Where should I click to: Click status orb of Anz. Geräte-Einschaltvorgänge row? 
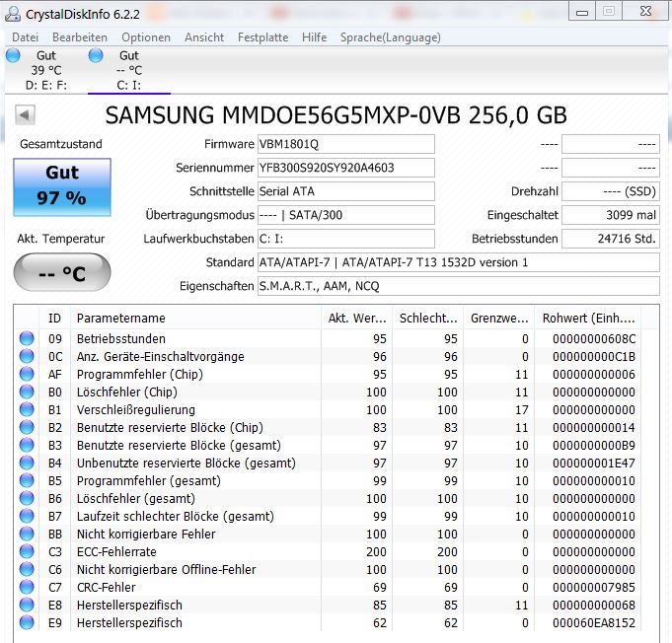tap(27, 356)
